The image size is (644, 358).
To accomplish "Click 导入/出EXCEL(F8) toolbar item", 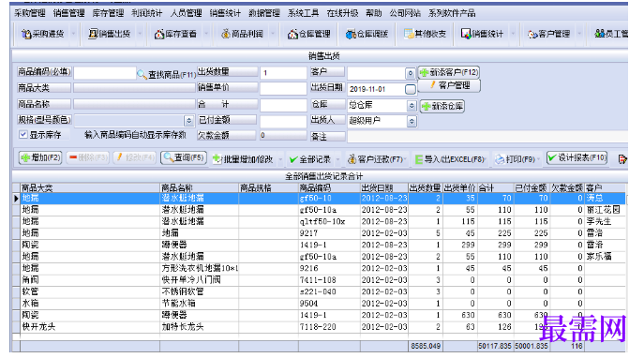I will point(449,159).
